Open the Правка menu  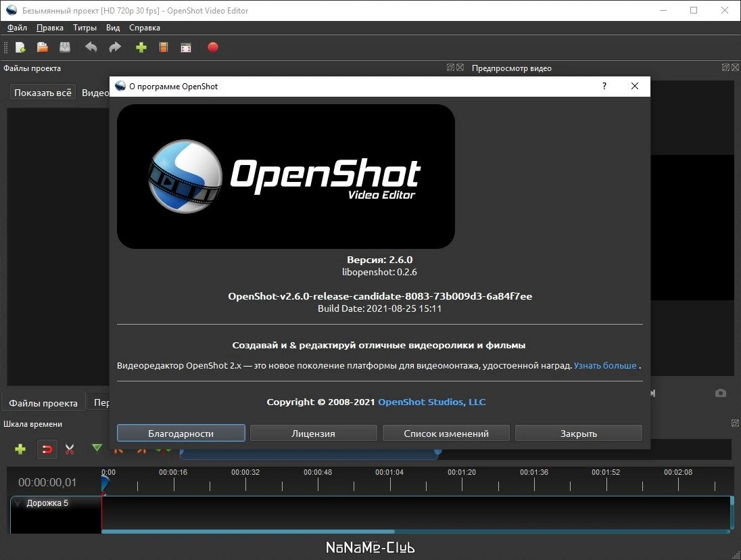[x=49, y=28]
